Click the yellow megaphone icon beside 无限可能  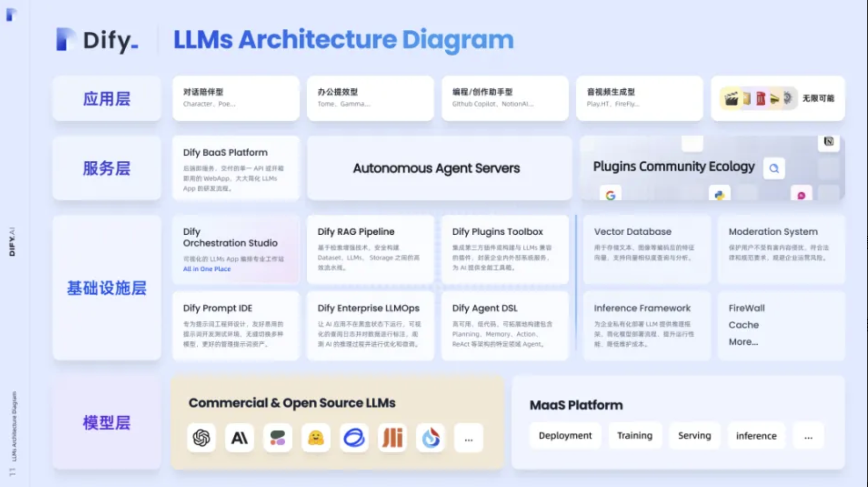(x=775, y=98)
